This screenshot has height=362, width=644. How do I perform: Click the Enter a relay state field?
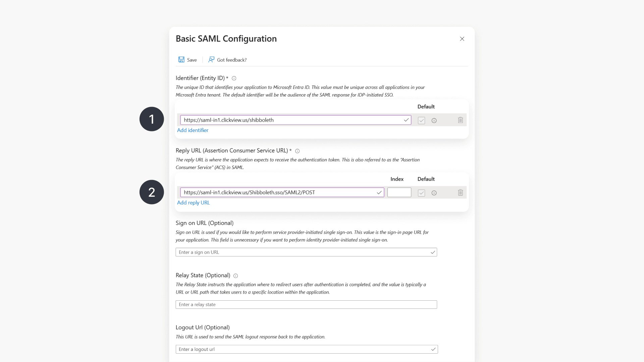tap(302, 304)
